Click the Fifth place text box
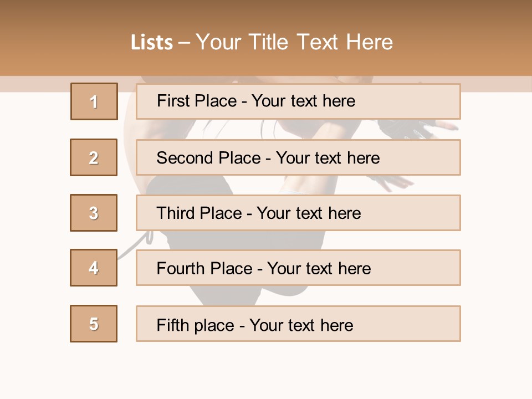Image resolution: width=532 pixels, height=399 pixels. point(298,324)
